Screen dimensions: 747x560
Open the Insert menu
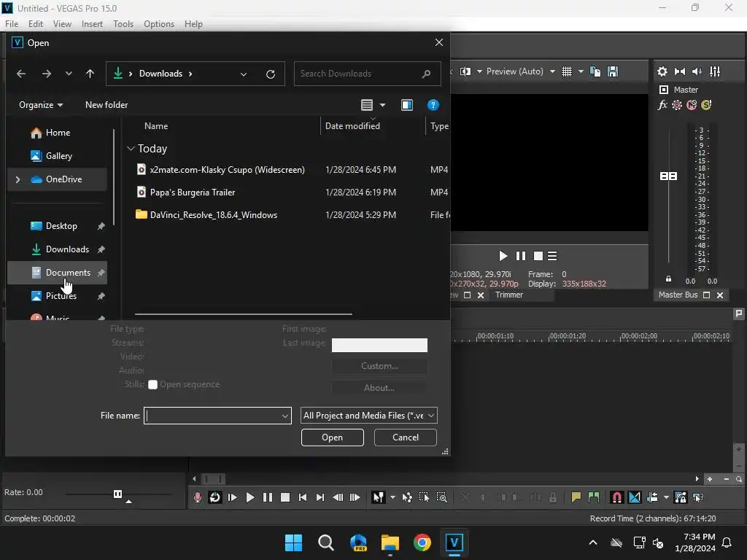pyautogui.click(x=92, y=24)
